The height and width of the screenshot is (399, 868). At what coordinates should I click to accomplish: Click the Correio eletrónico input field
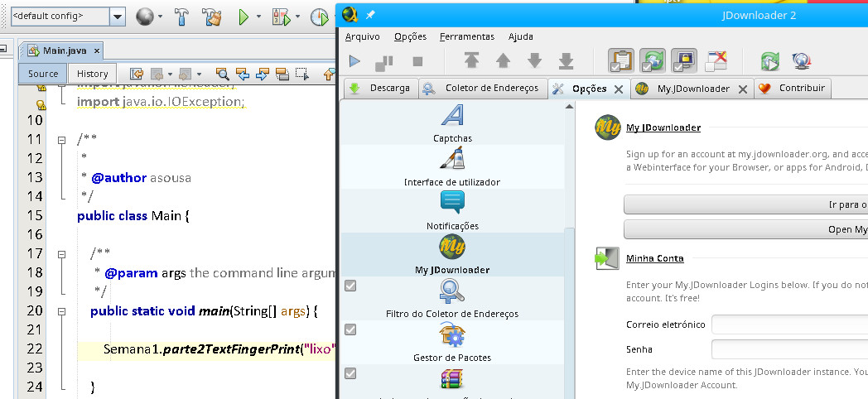point(789,324)
